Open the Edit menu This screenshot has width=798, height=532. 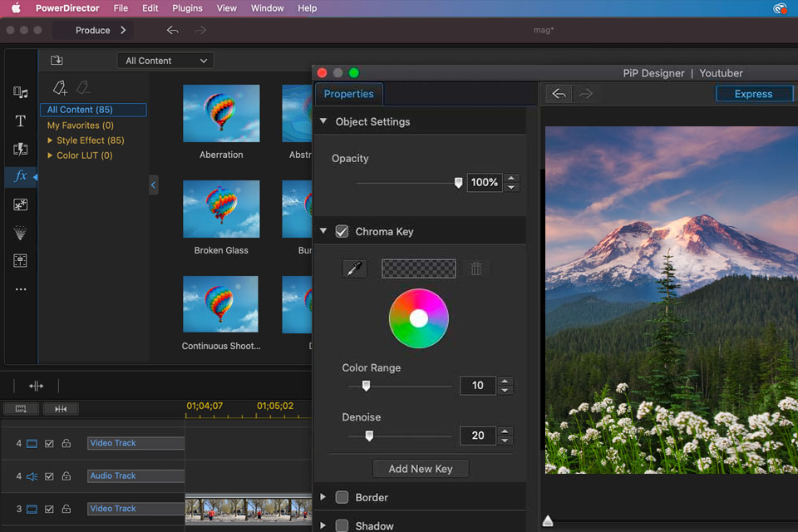click(x=150, y=8)
